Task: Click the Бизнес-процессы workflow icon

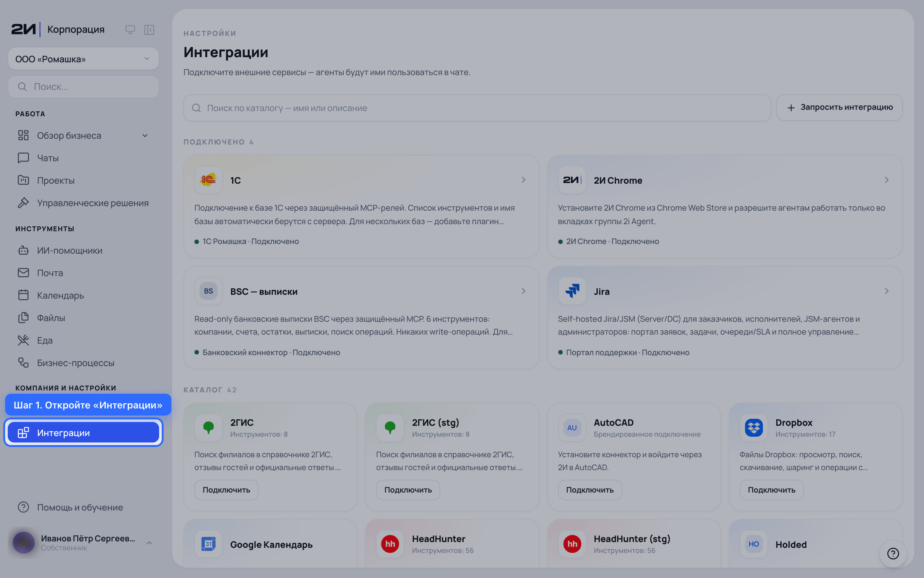Action: (23, 363)
